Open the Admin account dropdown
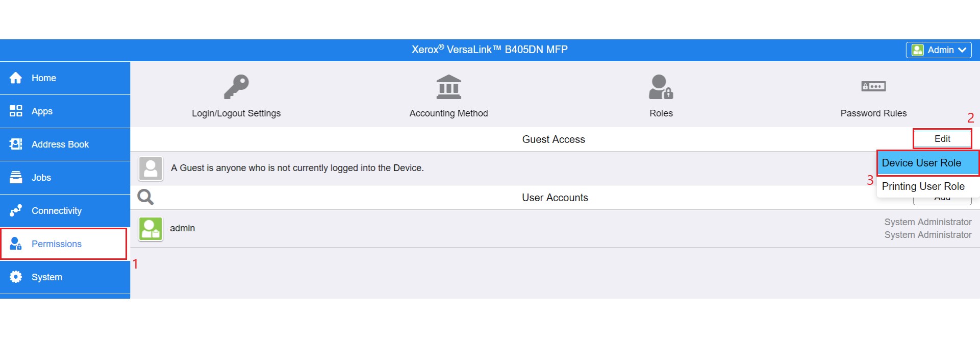Viewport: 980px width, 338px height. click(938, 50)
